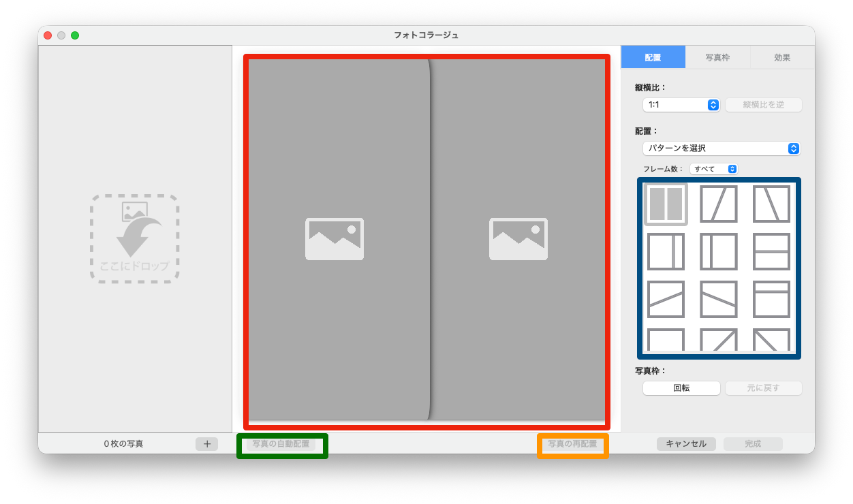The image size is (853, 504).
Task: Pick the third-row layout with downward-slanted divider
Action: 719,299
